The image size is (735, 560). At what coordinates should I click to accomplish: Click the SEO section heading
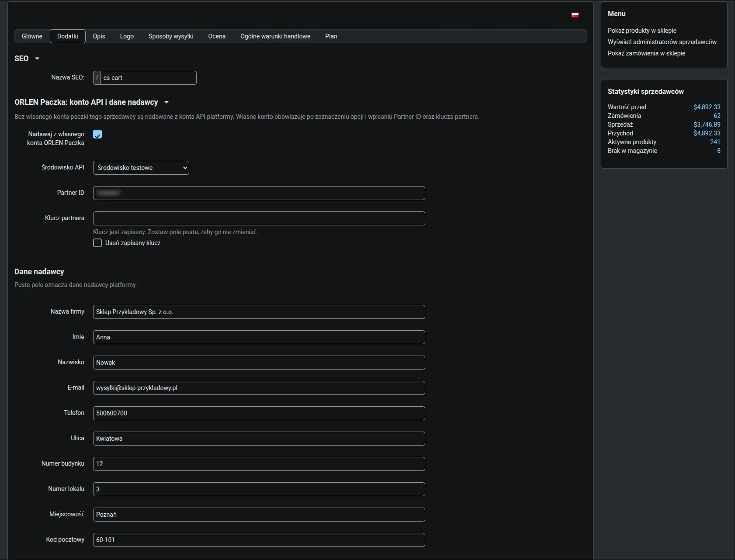21,59
